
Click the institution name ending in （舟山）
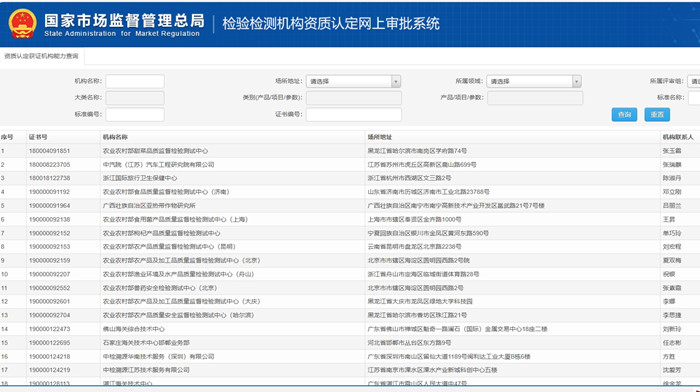pyautogui.click(x=179, y=274)
